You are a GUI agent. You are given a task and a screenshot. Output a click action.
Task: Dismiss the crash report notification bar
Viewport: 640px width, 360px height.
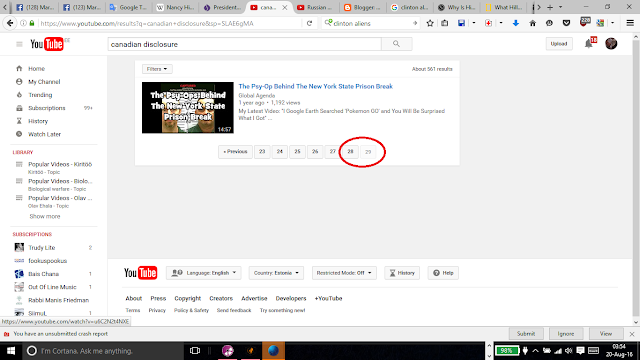[x=632, y=334]
